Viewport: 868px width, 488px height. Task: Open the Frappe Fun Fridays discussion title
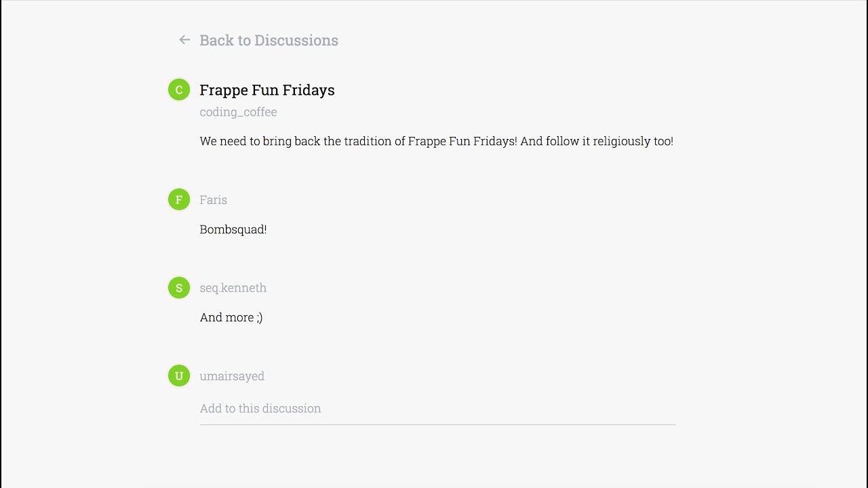(x=267, y=90)
